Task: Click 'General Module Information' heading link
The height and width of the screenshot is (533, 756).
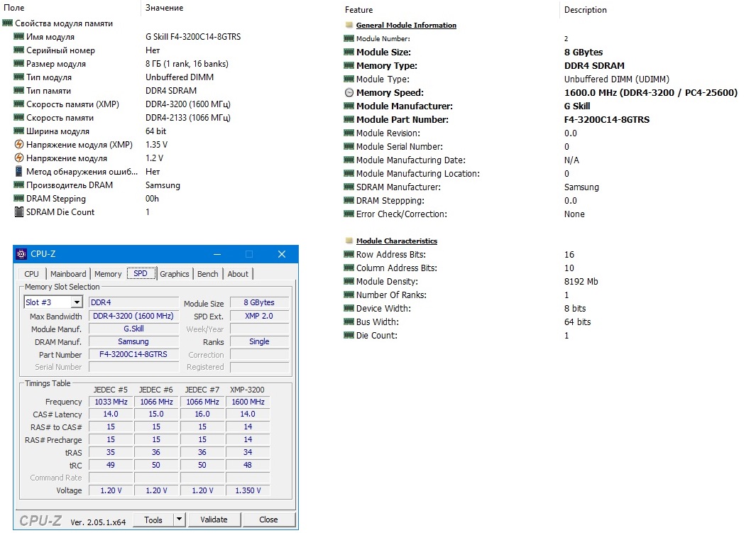Action: 406,25
